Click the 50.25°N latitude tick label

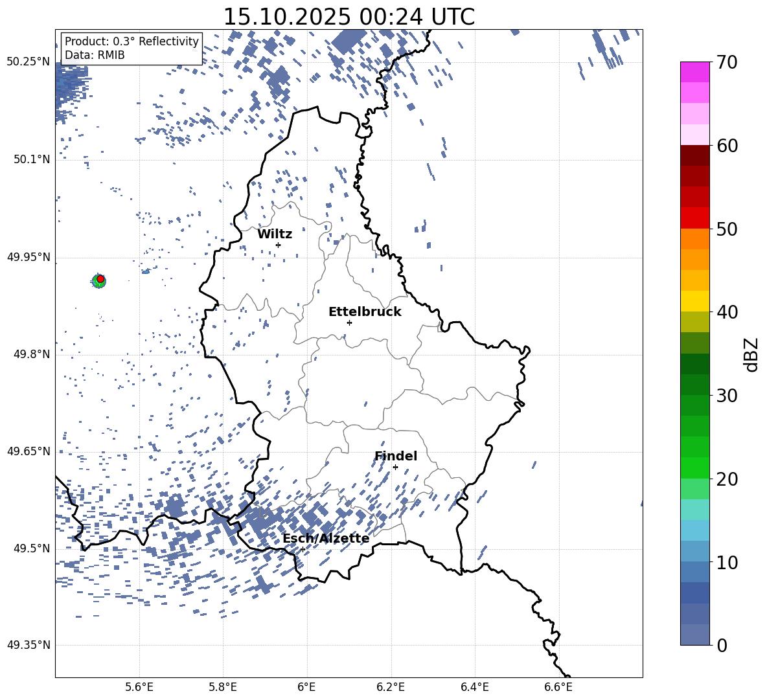click(29, 62)
